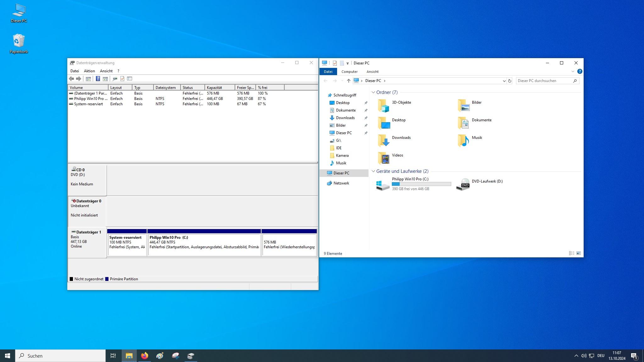
Task: Click the console tree show/hide toolbar icon
Action: pyautogui.click(x=88, y=79)
